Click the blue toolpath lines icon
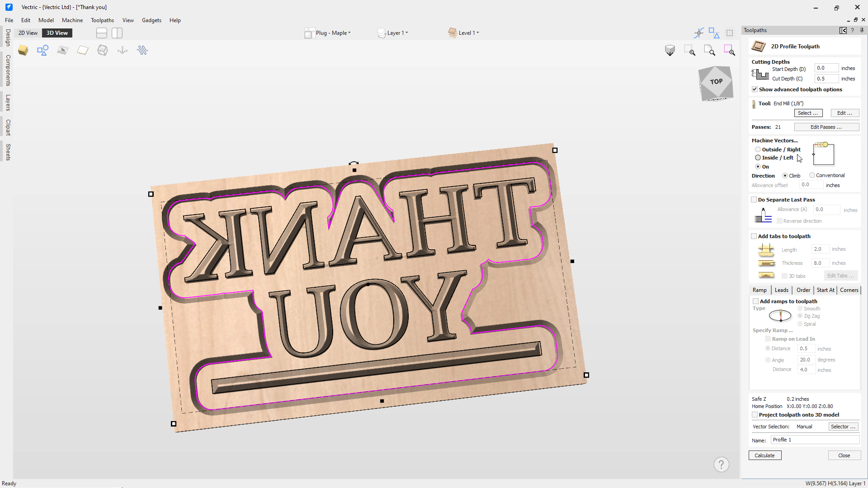The height and width of the screenshot is (488, 868). click(142, 50)
